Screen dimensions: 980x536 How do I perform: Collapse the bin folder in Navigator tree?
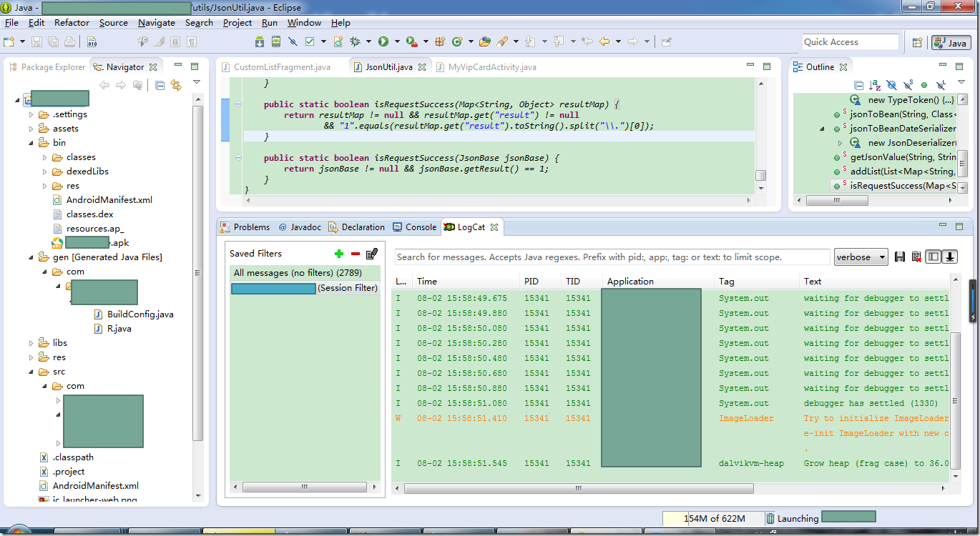pos(31,143)
